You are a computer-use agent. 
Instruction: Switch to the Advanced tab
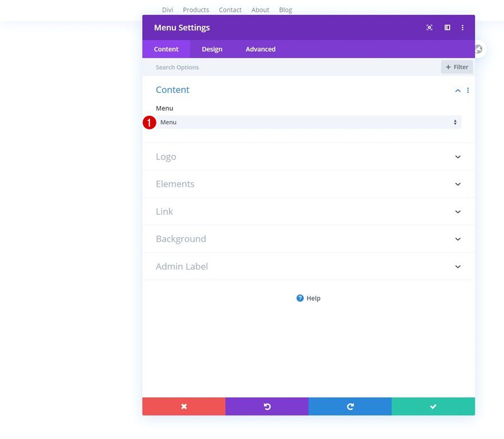[x=260, y=49]
